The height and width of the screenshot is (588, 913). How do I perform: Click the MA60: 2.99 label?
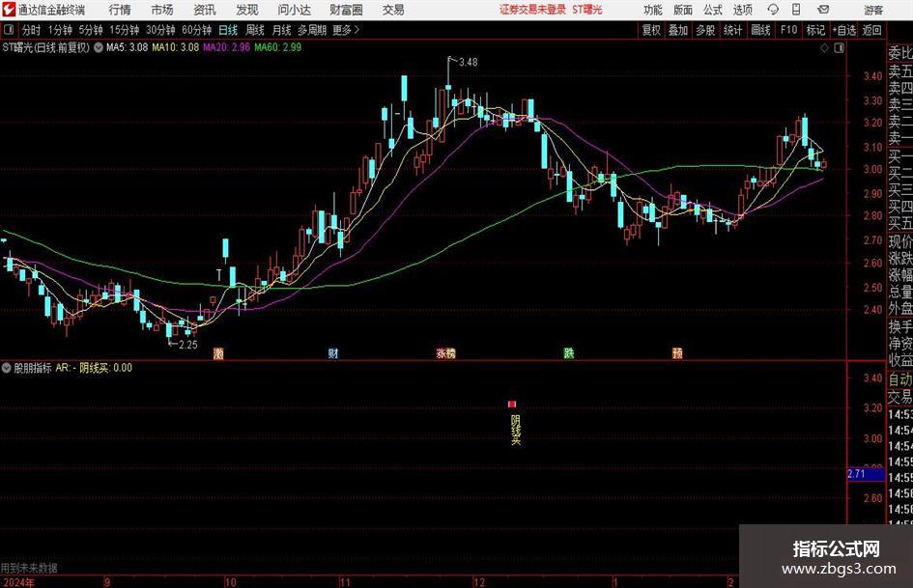(x=277, y=47)
